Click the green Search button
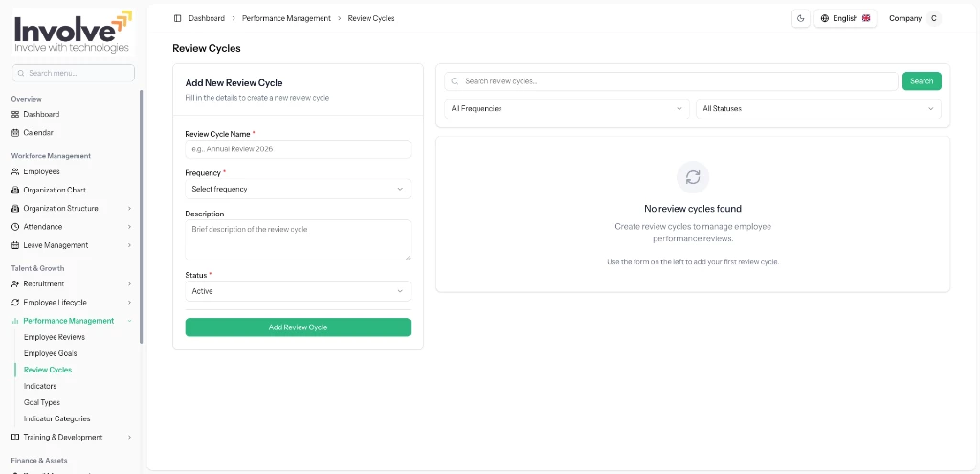This screenshot has width=980, height=474. (922, 81)
